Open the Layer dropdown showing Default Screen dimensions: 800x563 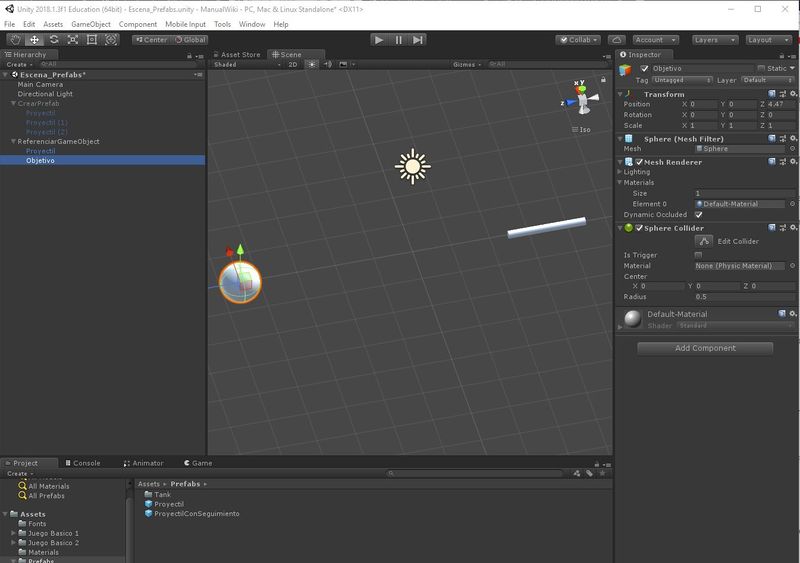click(x=767, y=80)
